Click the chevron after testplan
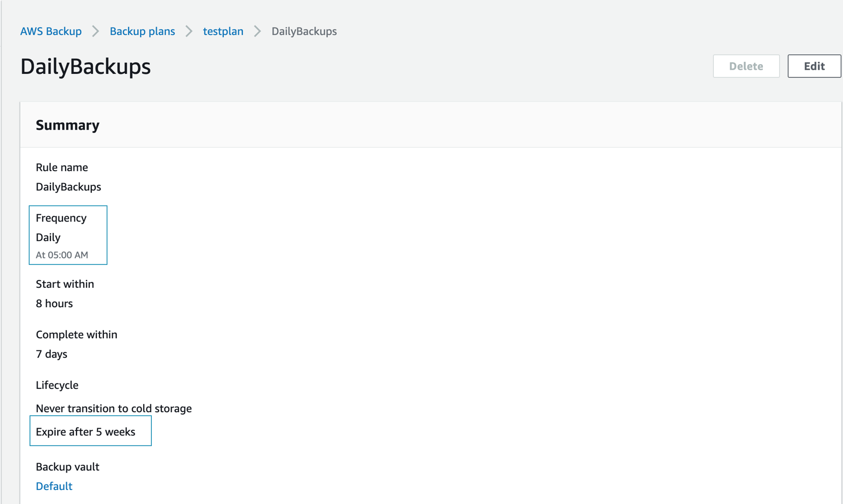 pos(257,31)
